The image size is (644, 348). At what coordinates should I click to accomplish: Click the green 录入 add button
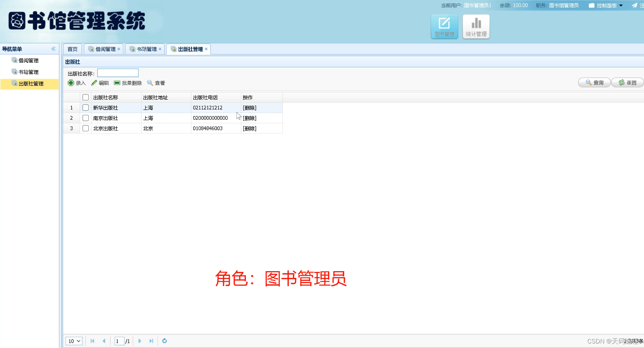coord(77,83)
